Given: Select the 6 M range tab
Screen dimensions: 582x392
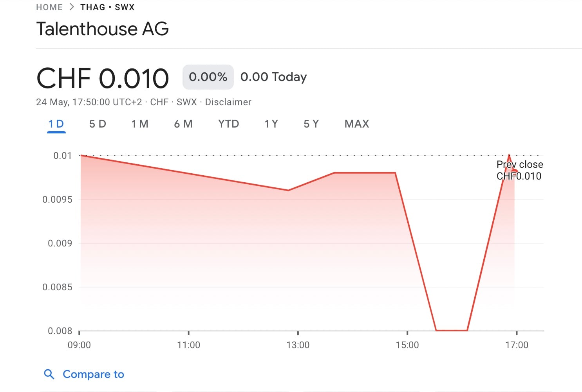Looking at the screenshot, I should point(183,124).
